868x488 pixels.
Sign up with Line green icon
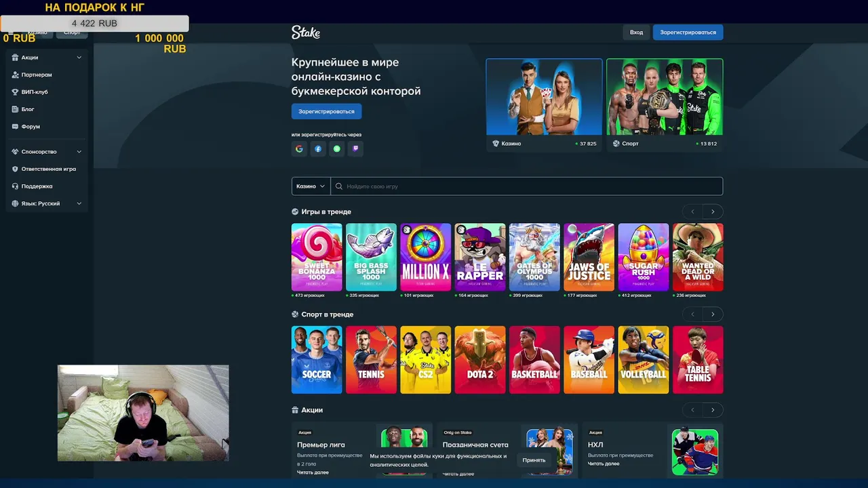(x=336, y=149)
